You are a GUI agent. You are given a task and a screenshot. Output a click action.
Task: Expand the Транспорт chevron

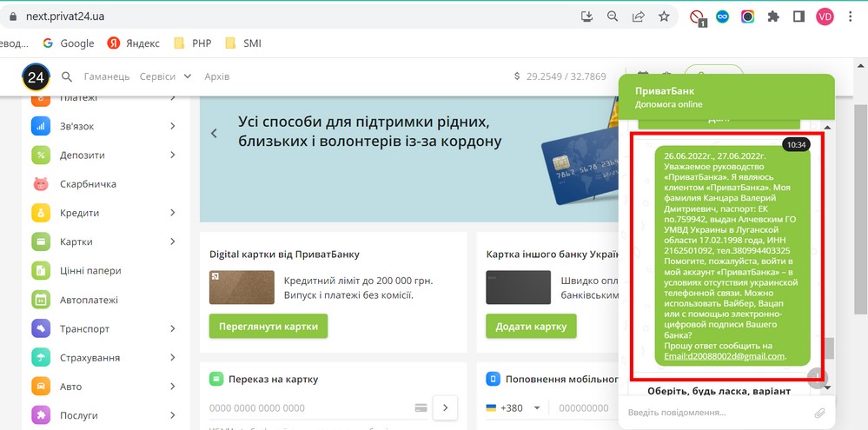click(173, 328)
